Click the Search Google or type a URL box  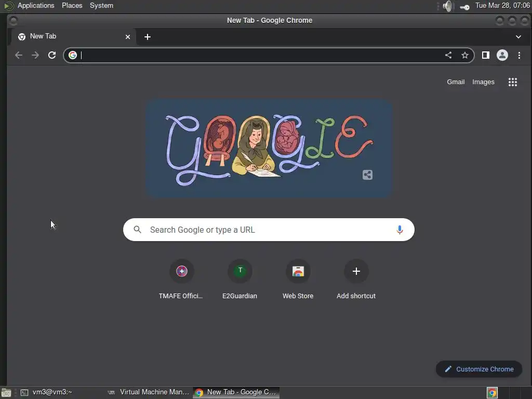[269, 230]
